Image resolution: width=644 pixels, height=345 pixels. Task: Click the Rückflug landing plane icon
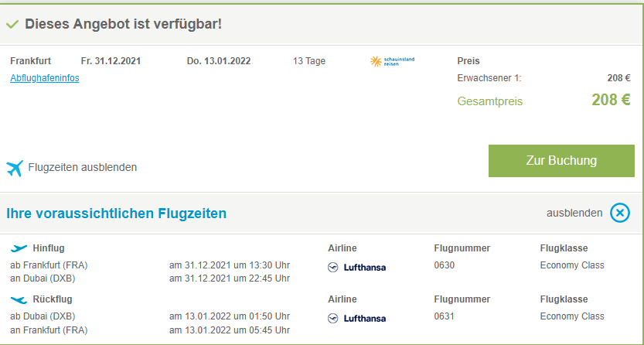coord(19,300)
